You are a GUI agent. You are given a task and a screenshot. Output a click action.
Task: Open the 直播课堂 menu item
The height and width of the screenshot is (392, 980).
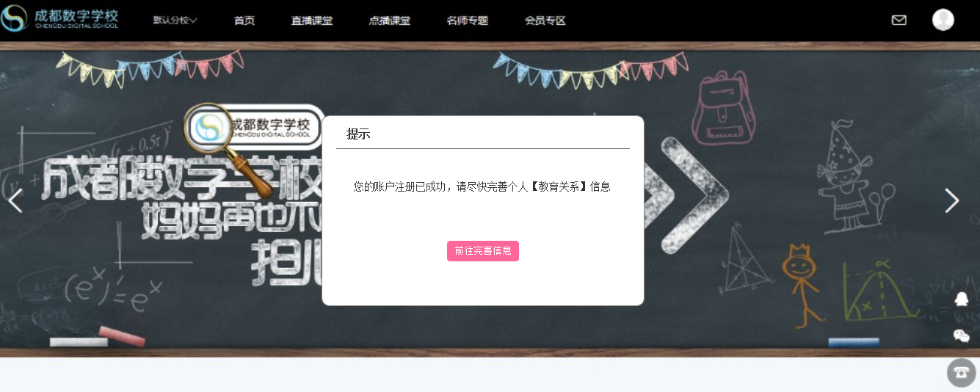tap(312, 21)
